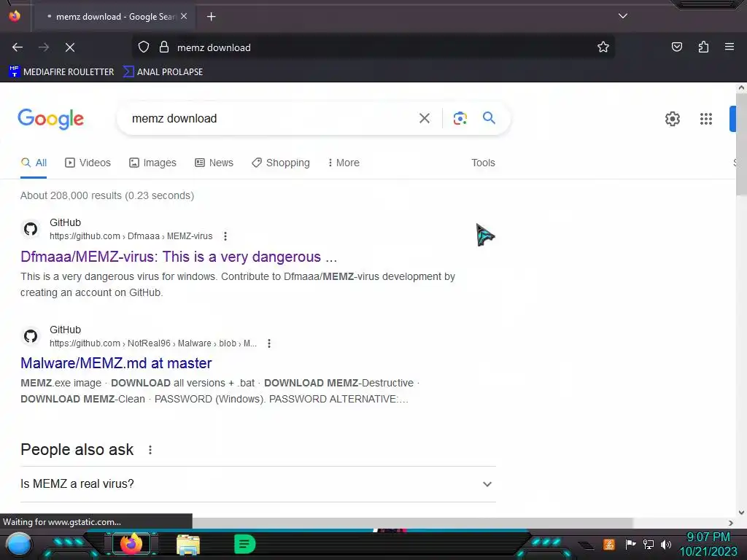Open Dfmaaa/MEMZ-virus result link
The image size is (747, 560).
(x=179, y=257)
